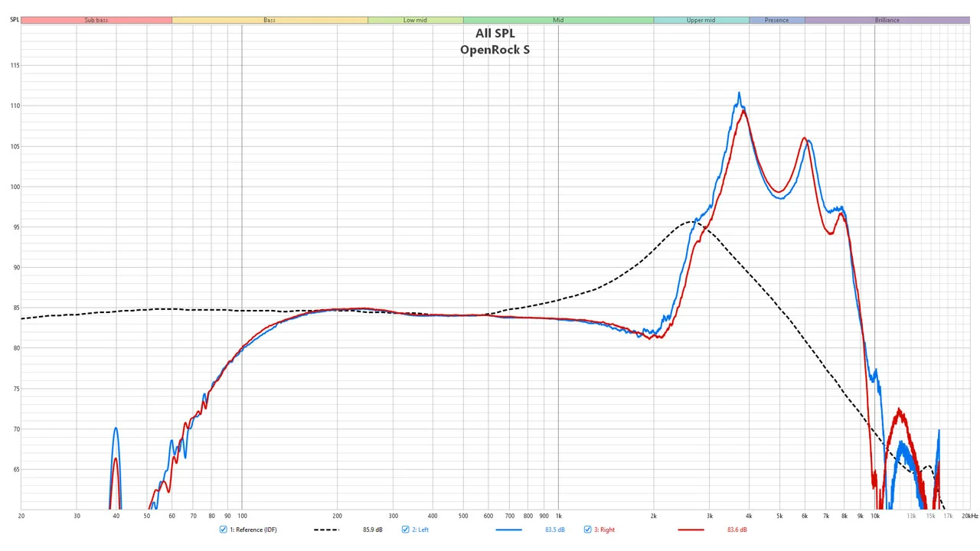Click the Mid band label
Viewport: 980px width, 551px height.
(558, 20)
